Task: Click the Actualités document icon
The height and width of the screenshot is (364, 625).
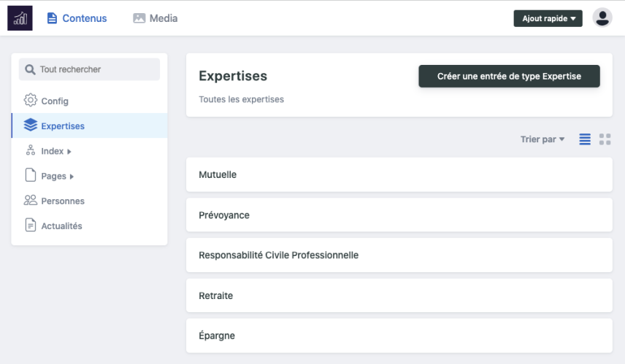Action: [x=31, y=225]
